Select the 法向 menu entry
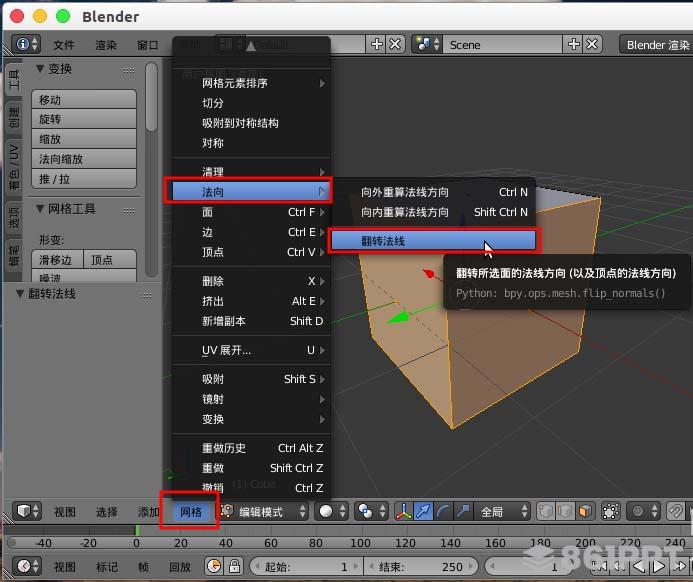The height and width of the screenshot is (582, 693). 251,192
